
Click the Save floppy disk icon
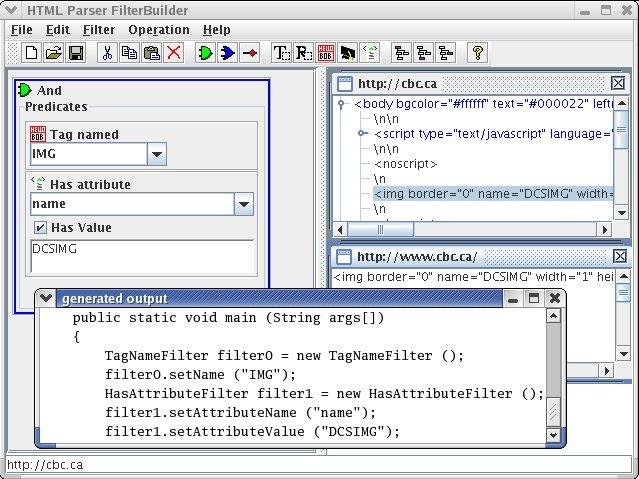tap(76, 53)
